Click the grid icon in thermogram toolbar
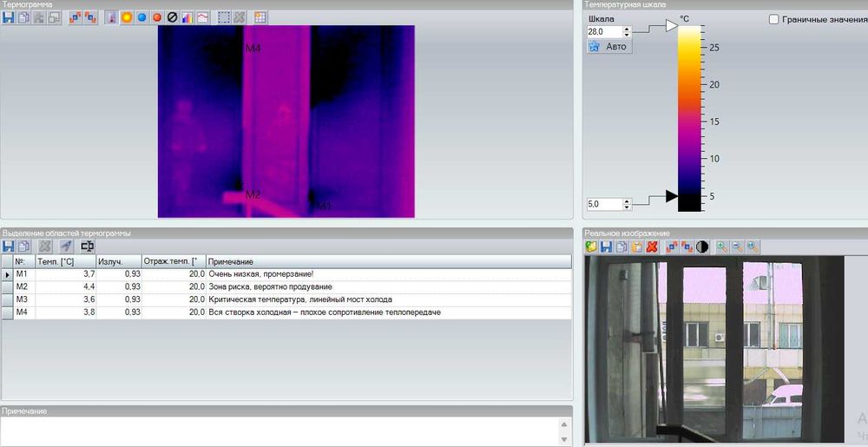 coord(260,17)
